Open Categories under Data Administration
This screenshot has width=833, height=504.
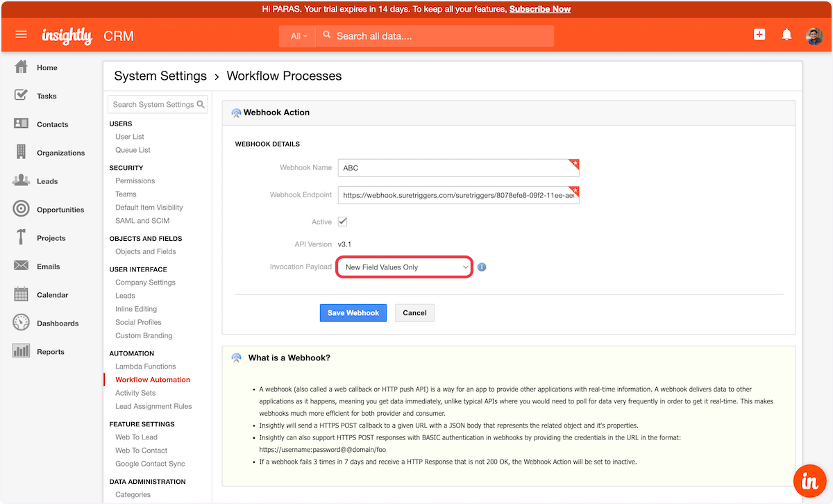(x=133, y=495)
